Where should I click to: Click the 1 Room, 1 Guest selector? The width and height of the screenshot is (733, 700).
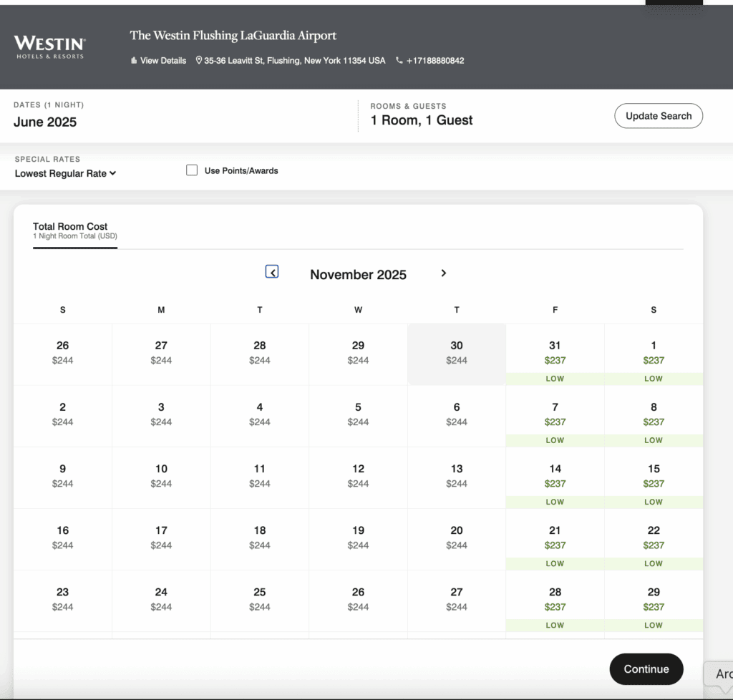click(421, 120)
